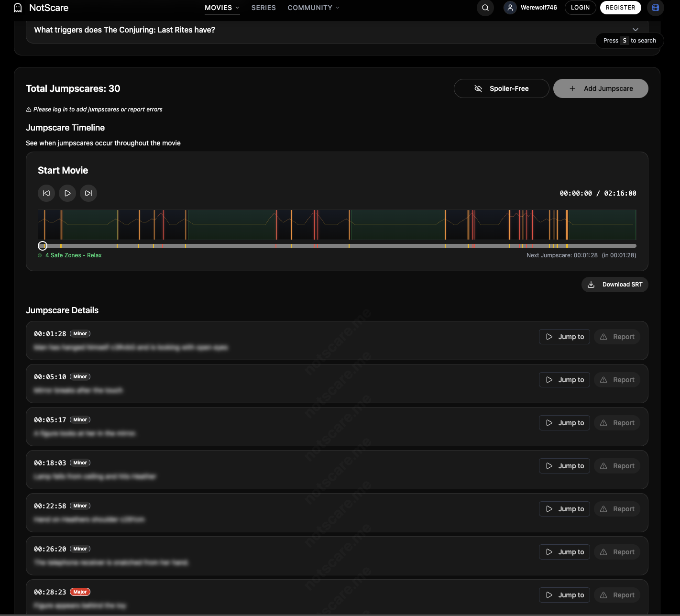This screenshot has width=680, height=616.
Task: Toggle the crossed-eye icon on Spoiler-Free
Action: click(478, 88)
